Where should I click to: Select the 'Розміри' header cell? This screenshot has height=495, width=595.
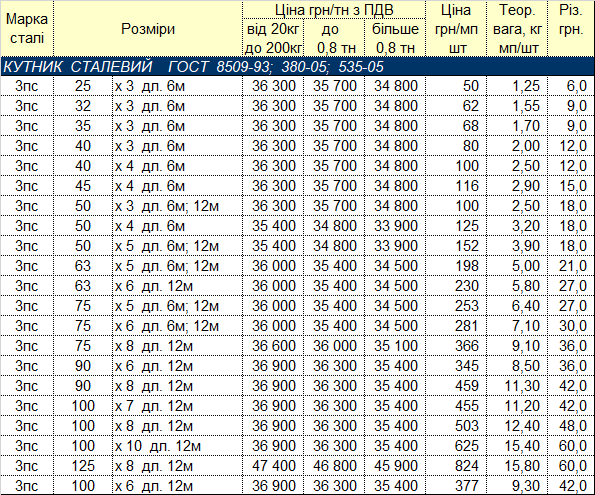point(148,28)
